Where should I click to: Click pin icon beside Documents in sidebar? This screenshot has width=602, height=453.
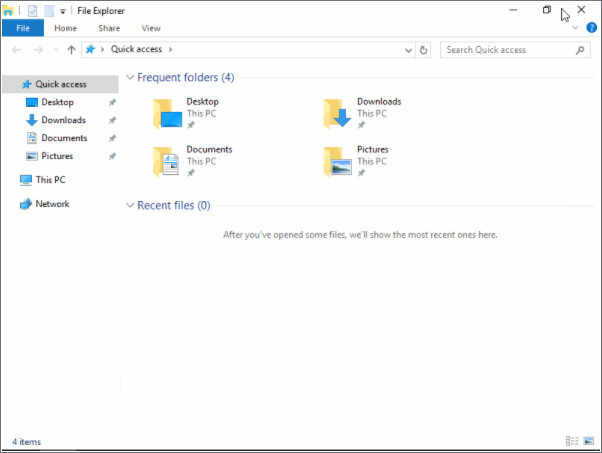pyautogui.click(x=112, y=138)
